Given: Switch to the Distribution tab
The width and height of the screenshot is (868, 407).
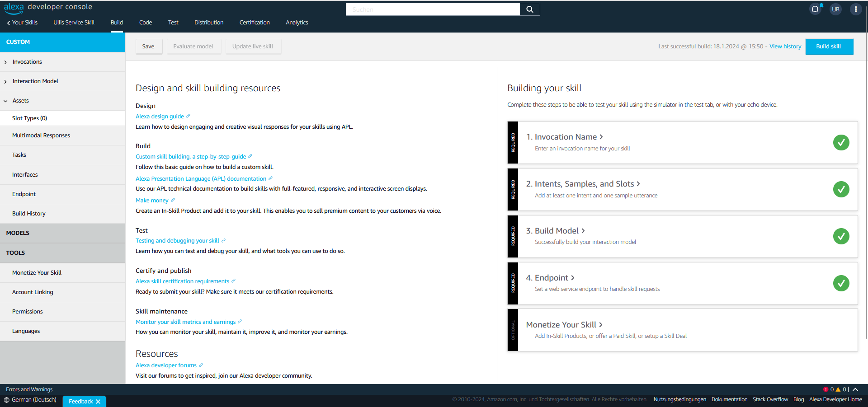Looking at the screenshot, I should (x=209, y=23).
